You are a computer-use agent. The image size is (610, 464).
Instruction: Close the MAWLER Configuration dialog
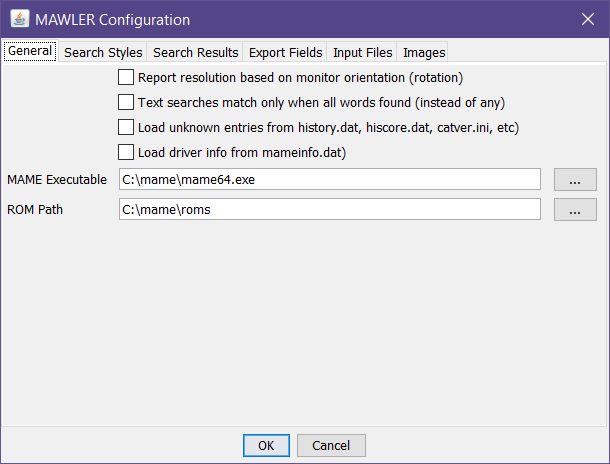coord(587,19)
